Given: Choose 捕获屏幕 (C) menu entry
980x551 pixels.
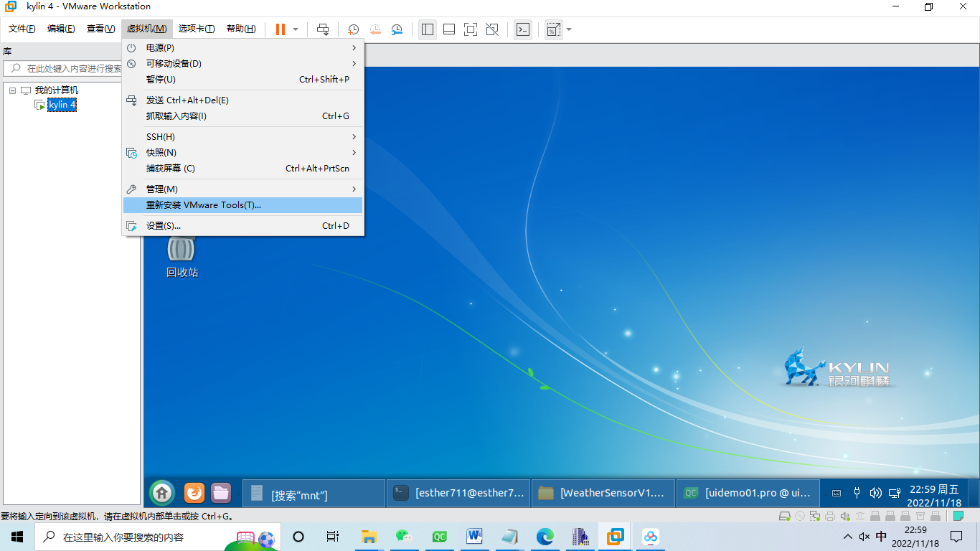Looking at the screenshot, I should coord(243,169).
